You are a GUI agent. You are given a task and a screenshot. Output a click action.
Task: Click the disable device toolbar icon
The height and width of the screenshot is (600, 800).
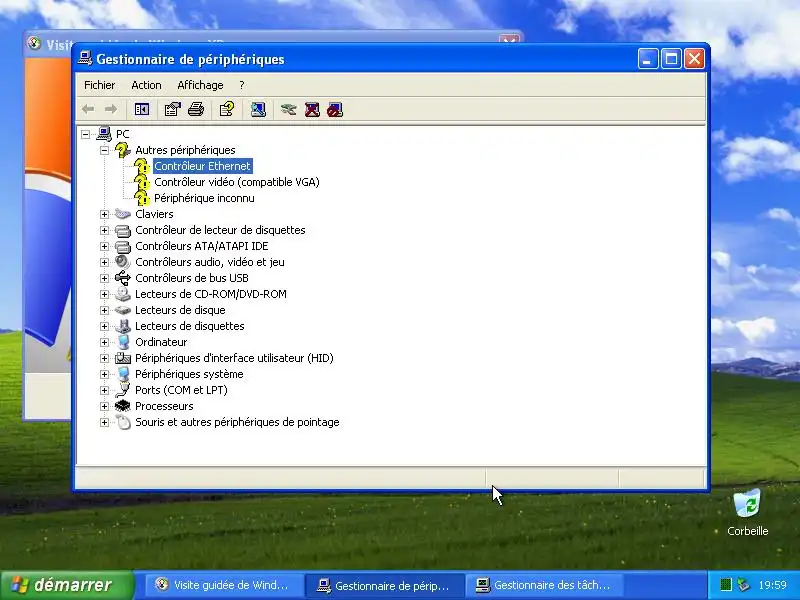[335, 109]
